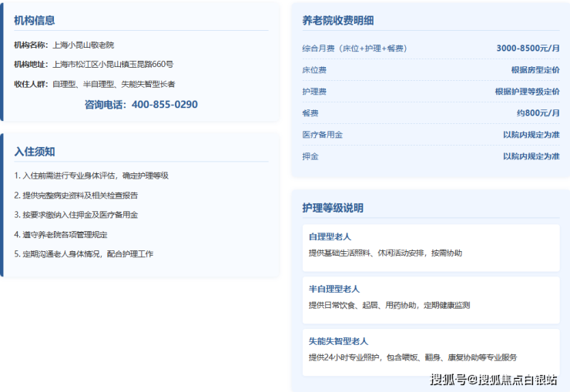The width and height of the screenshot is (570, 392).
Task: Select item 4 遵守养老院各项管理规定
Action: coord(61,235)
